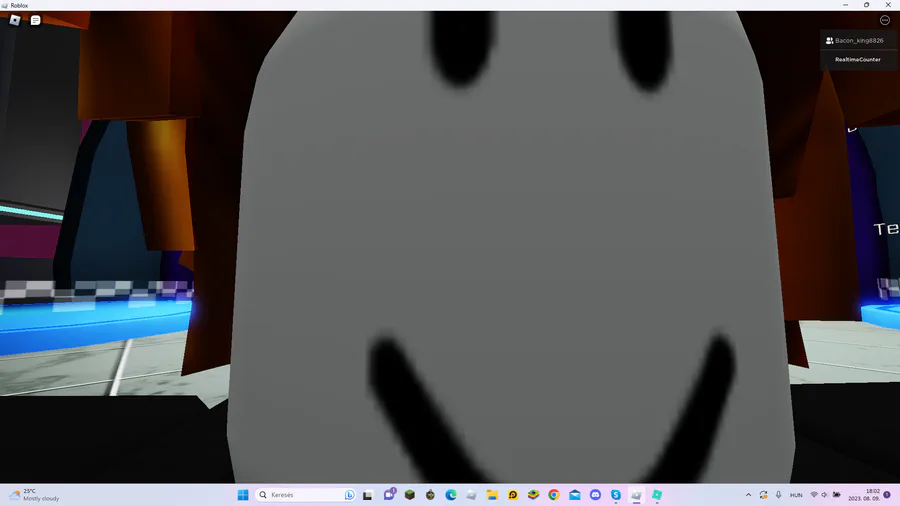Open Task View from the taskbar
The width and height of the screenshot is (900, 506).
[368, 495]
